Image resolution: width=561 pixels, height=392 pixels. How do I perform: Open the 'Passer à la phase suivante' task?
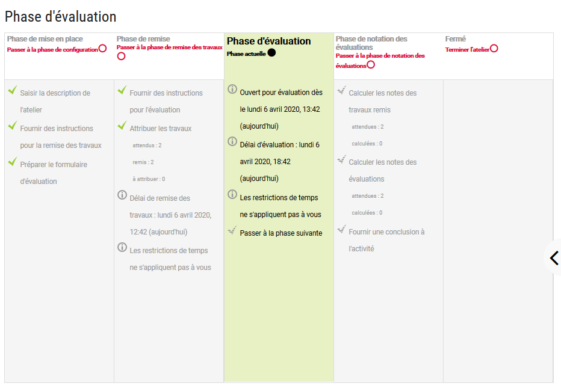click(x=281, y=233)
